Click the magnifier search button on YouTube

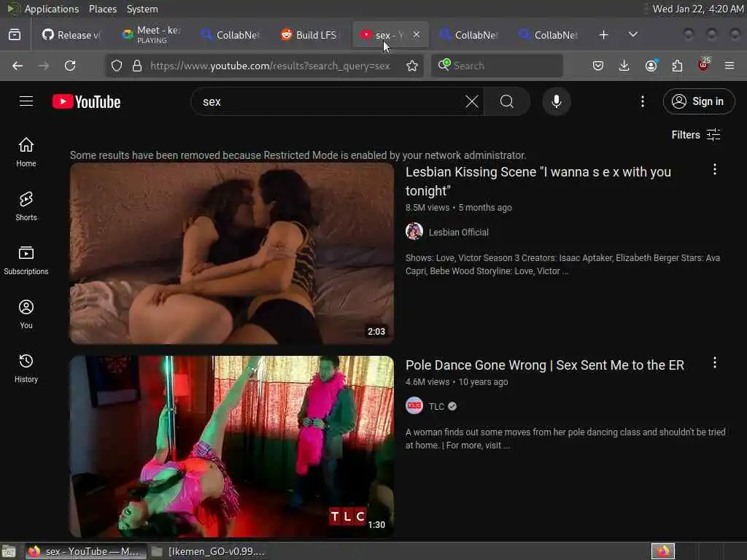click(507, 101)
